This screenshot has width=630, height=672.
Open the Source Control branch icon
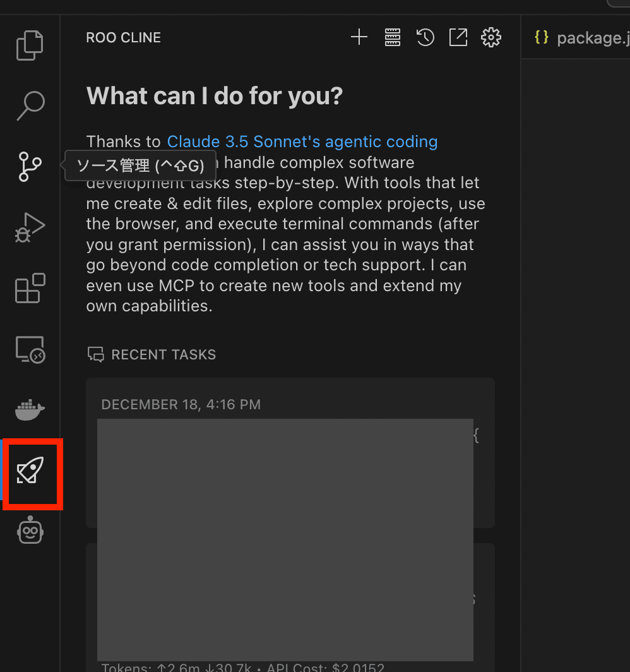(x=30, y=167)
